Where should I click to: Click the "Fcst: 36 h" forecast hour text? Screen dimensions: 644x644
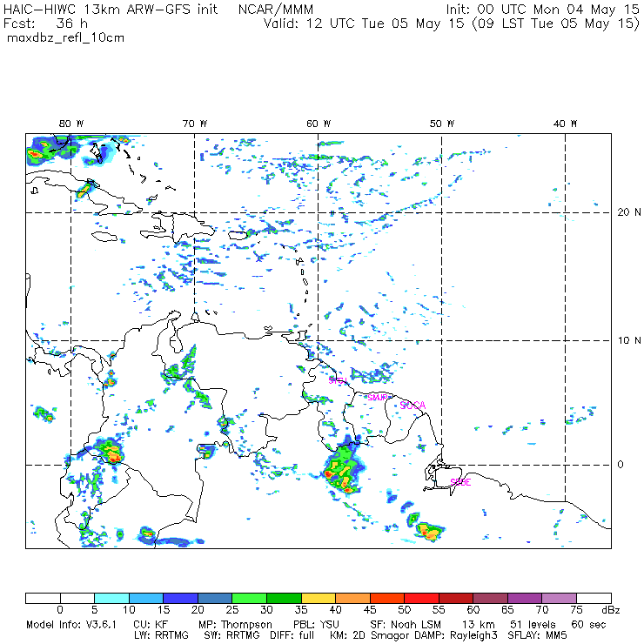(x=45, y=23)
